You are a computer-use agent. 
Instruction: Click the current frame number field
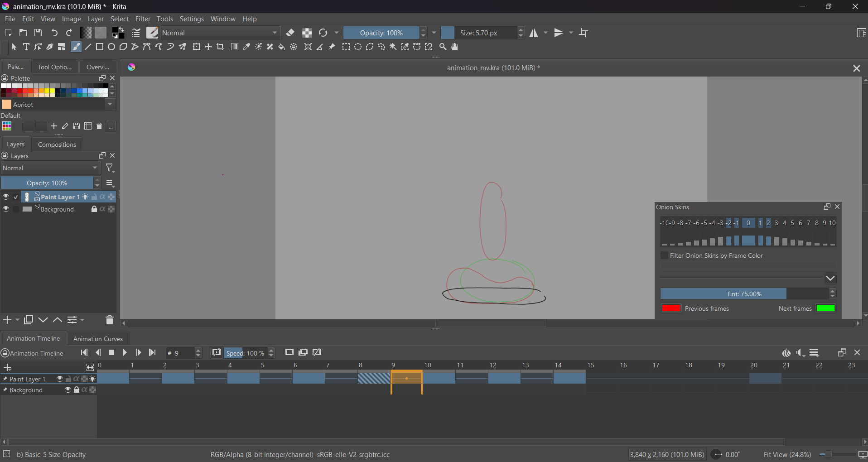pos(180,353)
